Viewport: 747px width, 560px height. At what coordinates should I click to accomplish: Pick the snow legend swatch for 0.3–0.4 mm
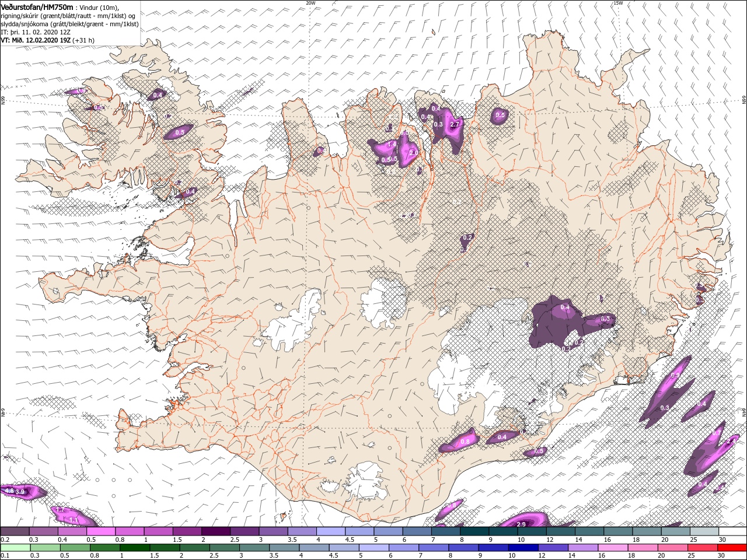43,531
